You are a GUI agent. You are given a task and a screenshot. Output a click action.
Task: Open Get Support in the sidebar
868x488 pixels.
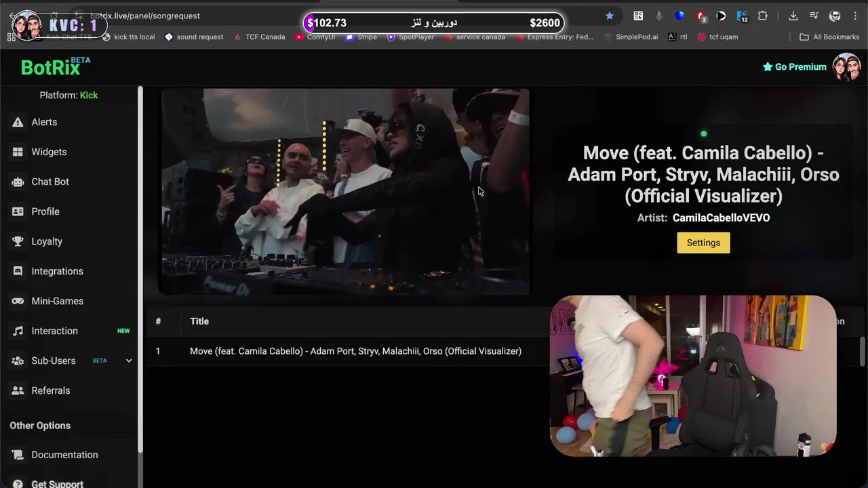[57, 483]
